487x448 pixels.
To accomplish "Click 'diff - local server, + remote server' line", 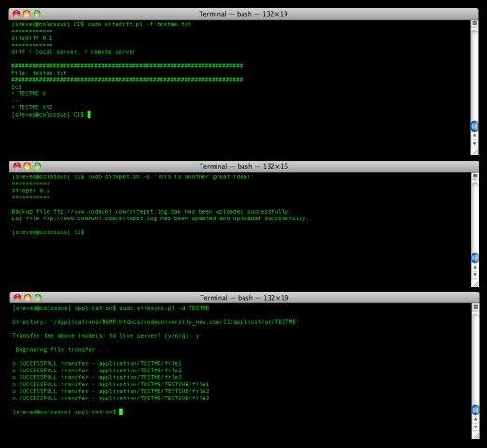I will (74, 52).
